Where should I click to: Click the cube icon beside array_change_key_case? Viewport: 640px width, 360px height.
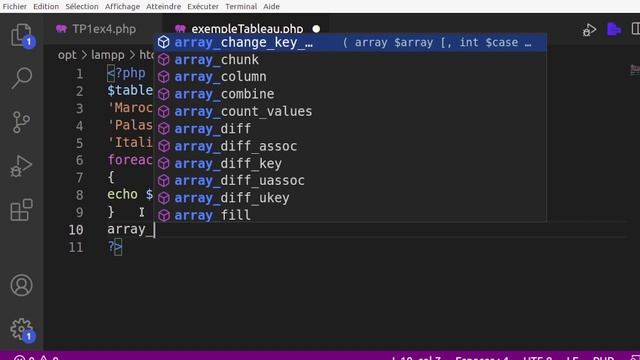click(x=164, y=42)
